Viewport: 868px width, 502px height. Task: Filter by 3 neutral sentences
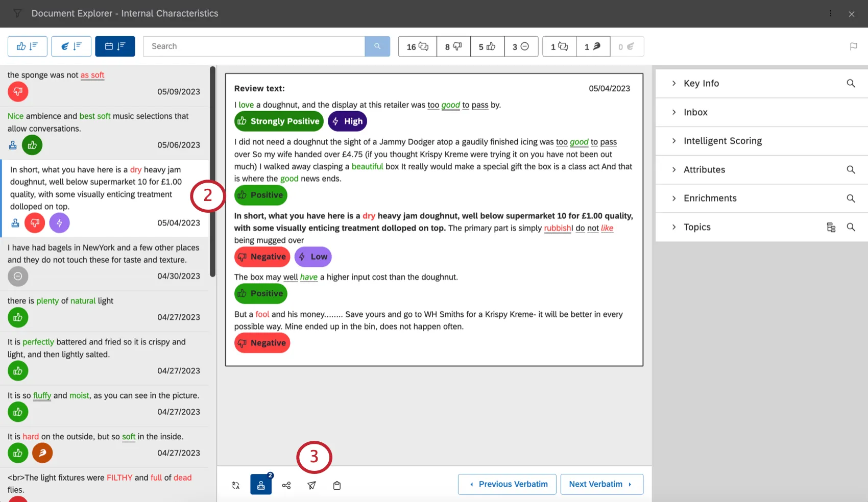521,46
